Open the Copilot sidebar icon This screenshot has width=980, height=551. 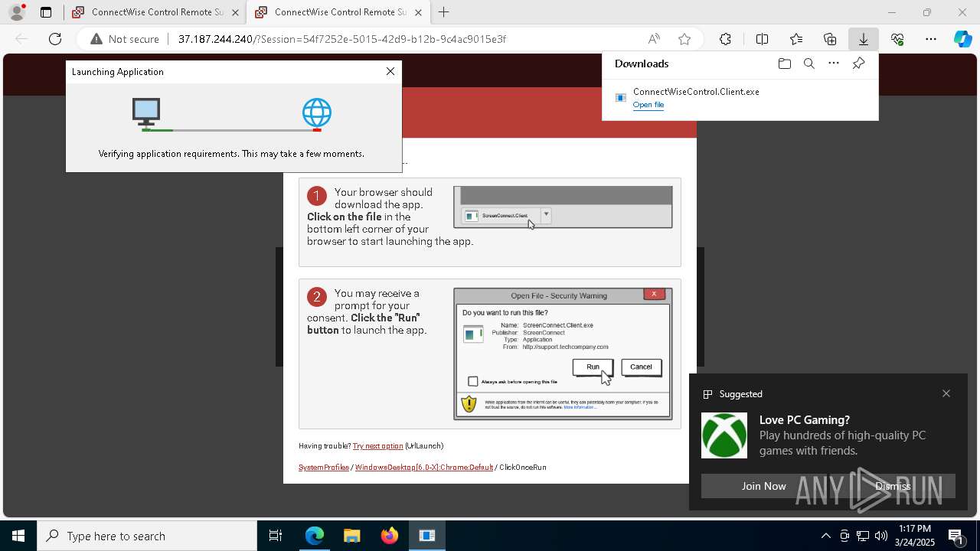pyautogui.click(x=963, y=39)
